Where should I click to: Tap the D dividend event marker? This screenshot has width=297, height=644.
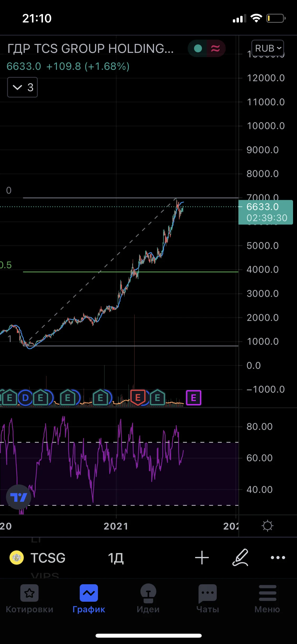[25, 398]
